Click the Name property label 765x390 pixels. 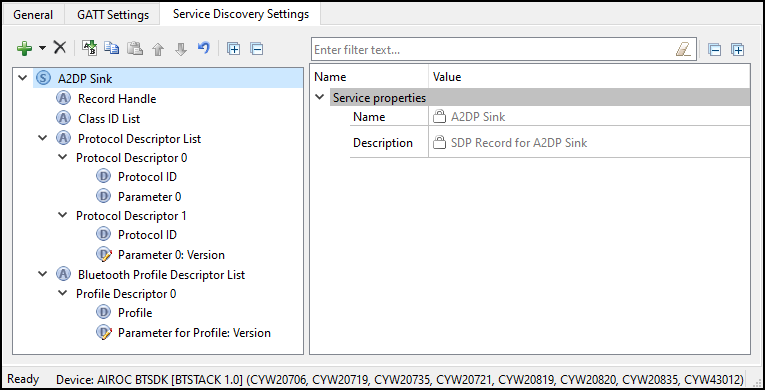(369, 117)
